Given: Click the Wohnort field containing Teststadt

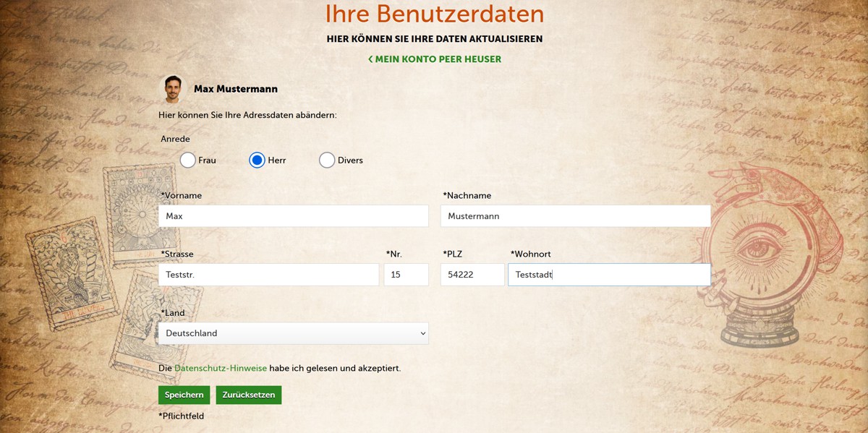Looking at the screenshot, I should [x=608, y=274].
